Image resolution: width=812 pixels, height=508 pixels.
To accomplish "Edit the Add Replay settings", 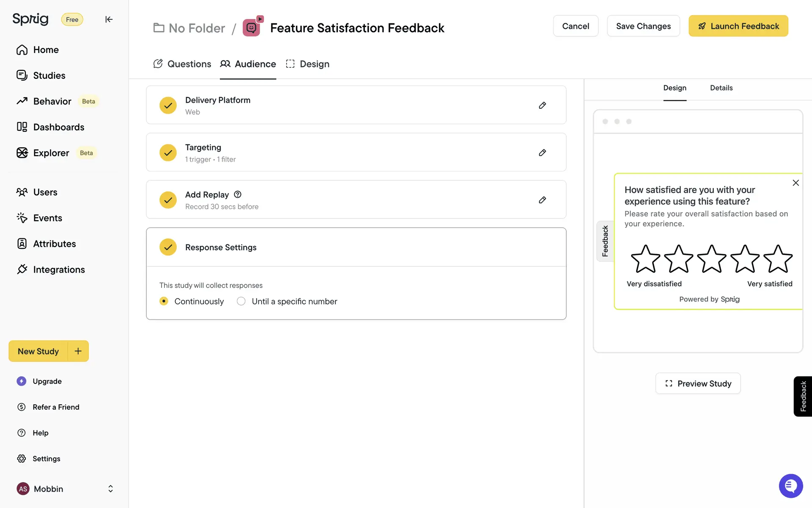I will coord(542,200).
